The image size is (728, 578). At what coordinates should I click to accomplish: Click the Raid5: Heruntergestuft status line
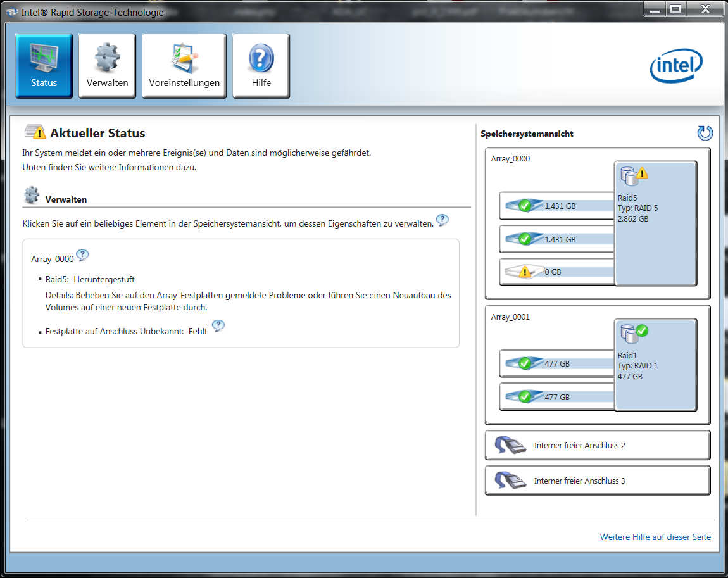click(x=90, y=279)
